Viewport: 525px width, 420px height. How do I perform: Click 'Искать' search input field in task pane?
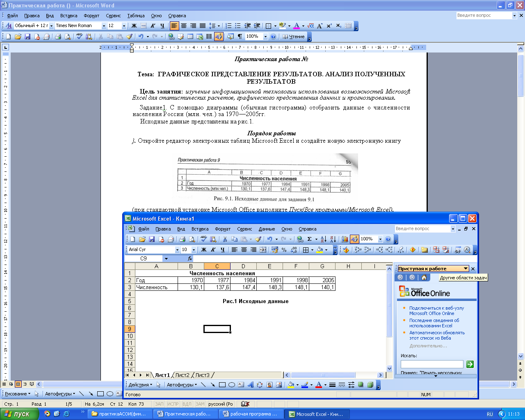(432, 364)
